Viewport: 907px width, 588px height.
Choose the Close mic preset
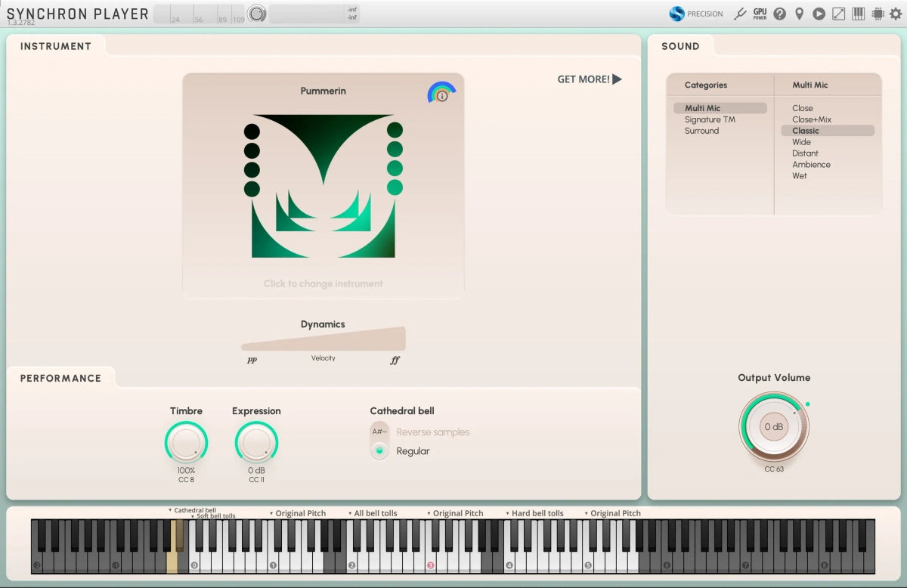(x=803, y=108)
